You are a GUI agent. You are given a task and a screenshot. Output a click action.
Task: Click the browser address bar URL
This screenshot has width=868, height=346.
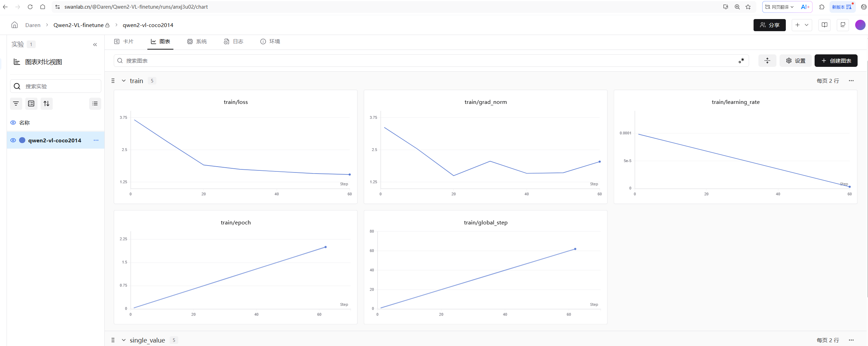[x=136, y=7]
